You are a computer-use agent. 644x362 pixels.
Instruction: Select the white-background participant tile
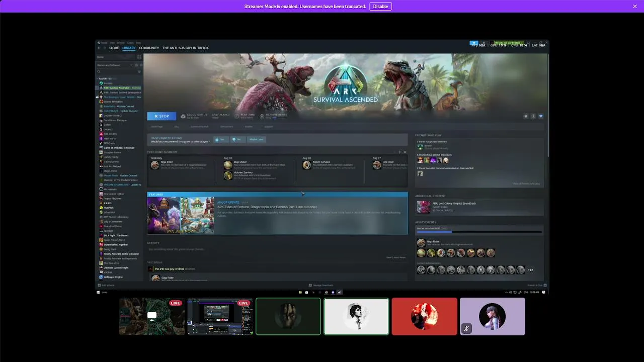click(356, 316)
